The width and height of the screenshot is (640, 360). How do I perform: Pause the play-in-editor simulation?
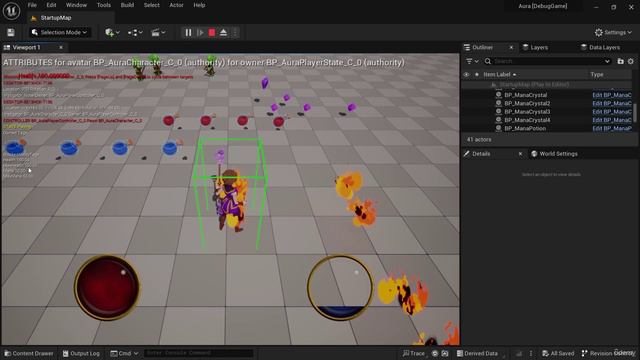188,33
